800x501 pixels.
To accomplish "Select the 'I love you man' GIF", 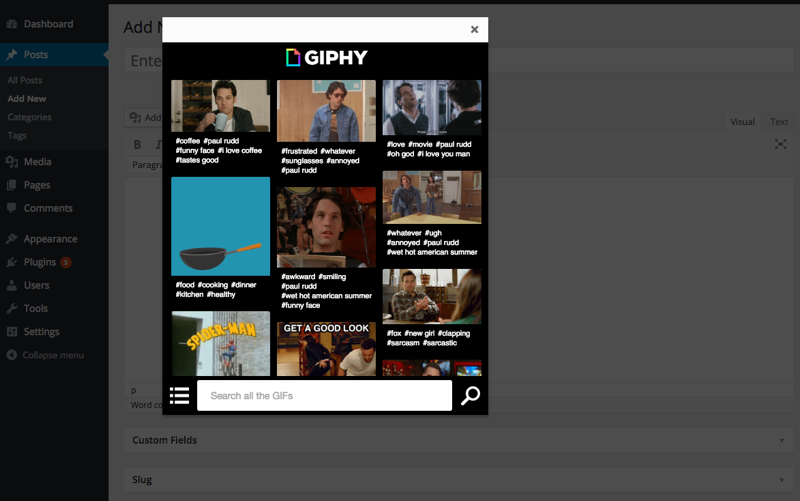I will pyautogui.click(x=432, y=108).
